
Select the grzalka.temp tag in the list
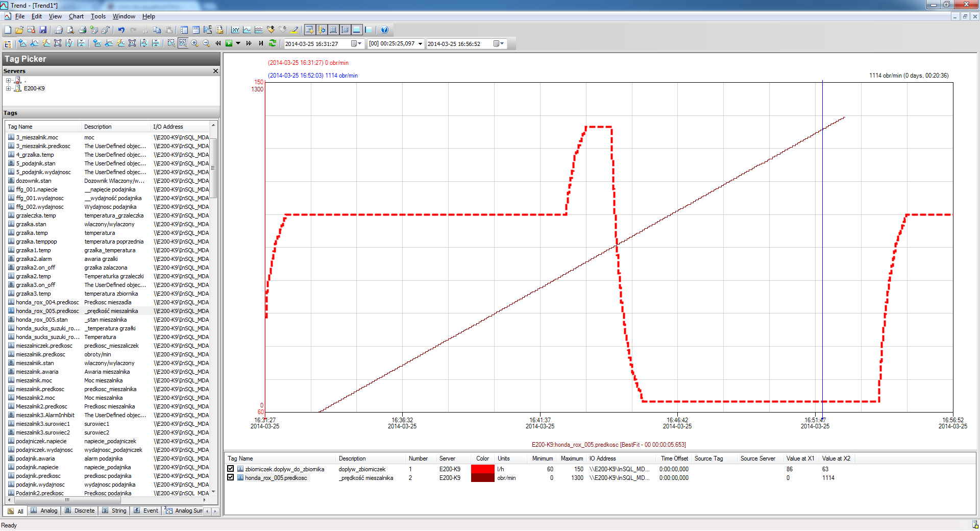coord(32,233)
